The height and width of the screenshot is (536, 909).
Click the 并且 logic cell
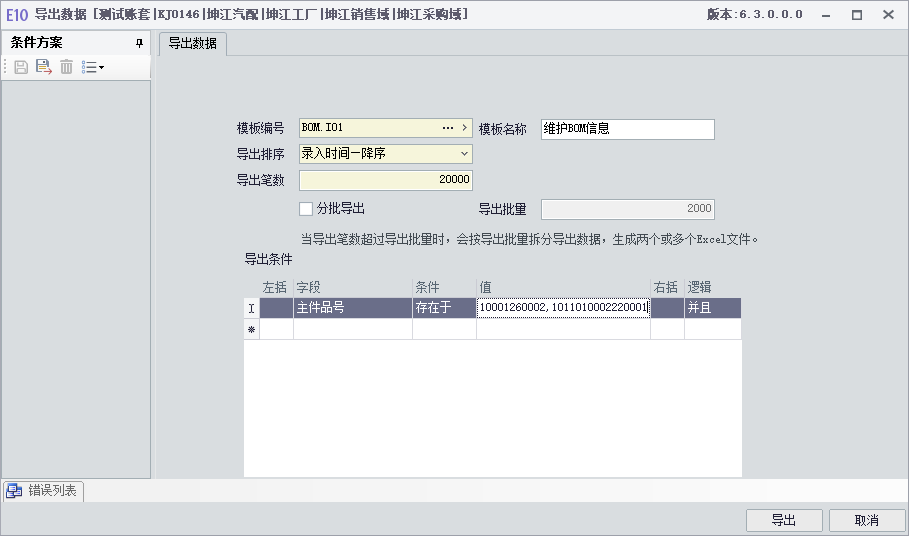712,308
